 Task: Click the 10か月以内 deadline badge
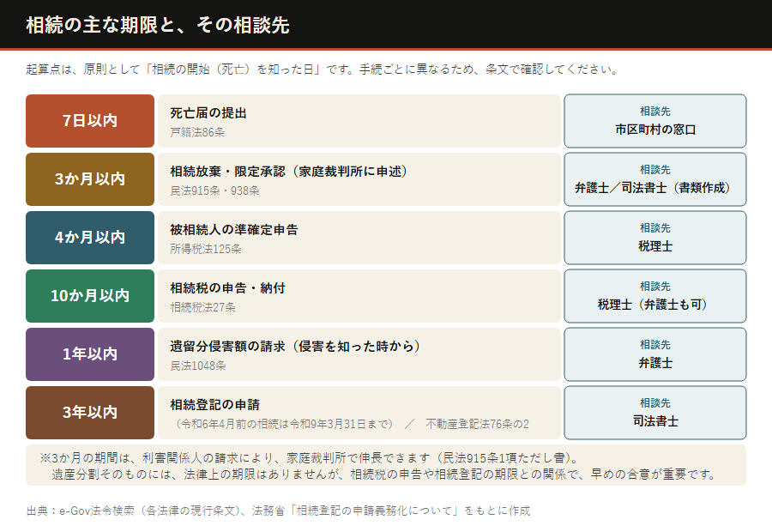tap(90, 296)
